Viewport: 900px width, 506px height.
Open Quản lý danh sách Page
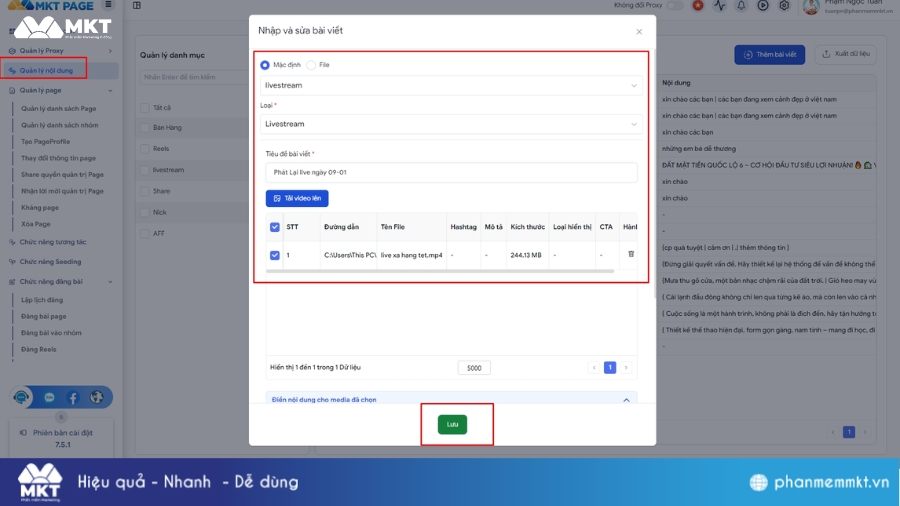click(59, 108)
